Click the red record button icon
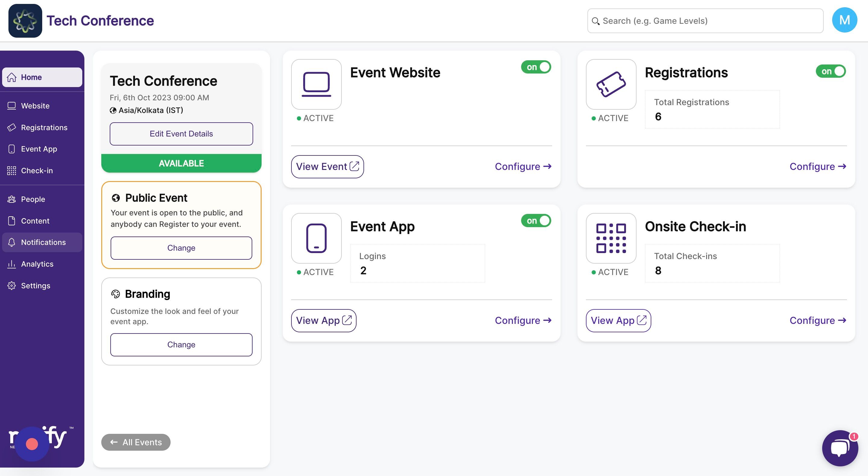 click(32, 444)
